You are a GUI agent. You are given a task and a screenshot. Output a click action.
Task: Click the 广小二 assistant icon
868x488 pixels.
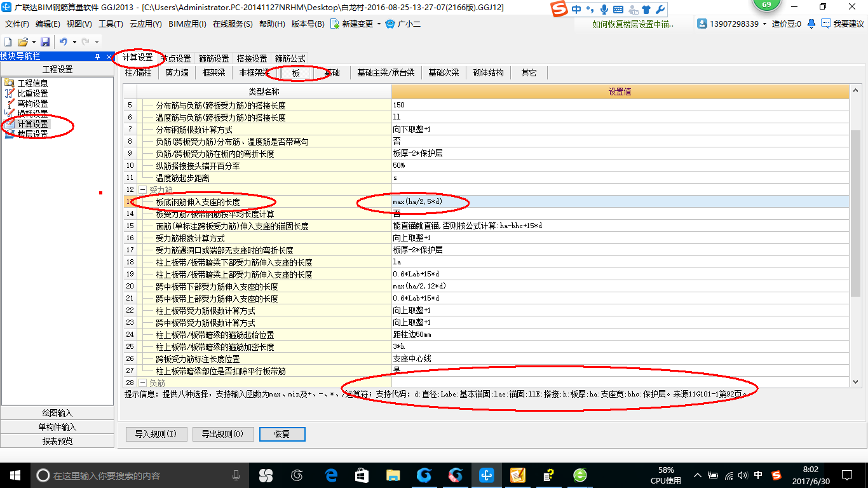pyautogui.click(x=390, y=24)
